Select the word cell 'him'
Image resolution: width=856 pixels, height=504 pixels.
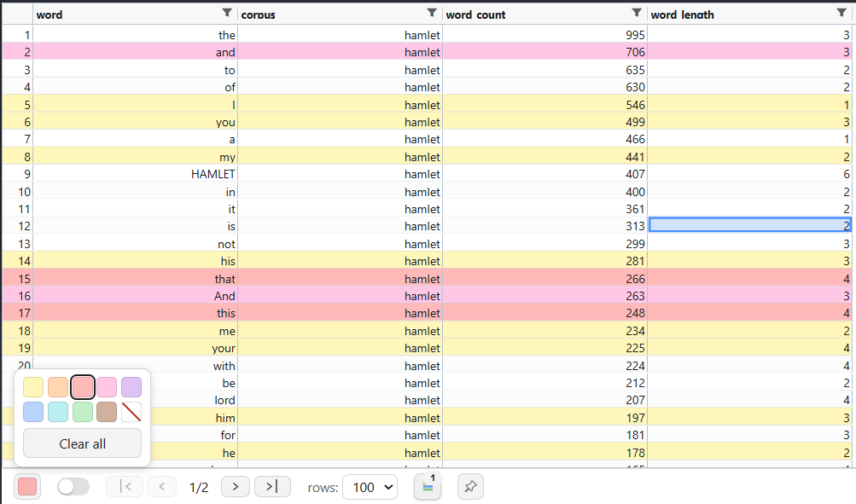click(194, 418)
